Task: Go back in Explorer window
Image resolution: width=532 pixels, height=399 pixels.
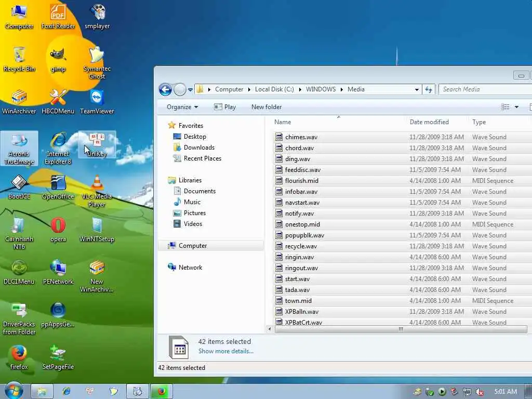Action: coord(165,89)
